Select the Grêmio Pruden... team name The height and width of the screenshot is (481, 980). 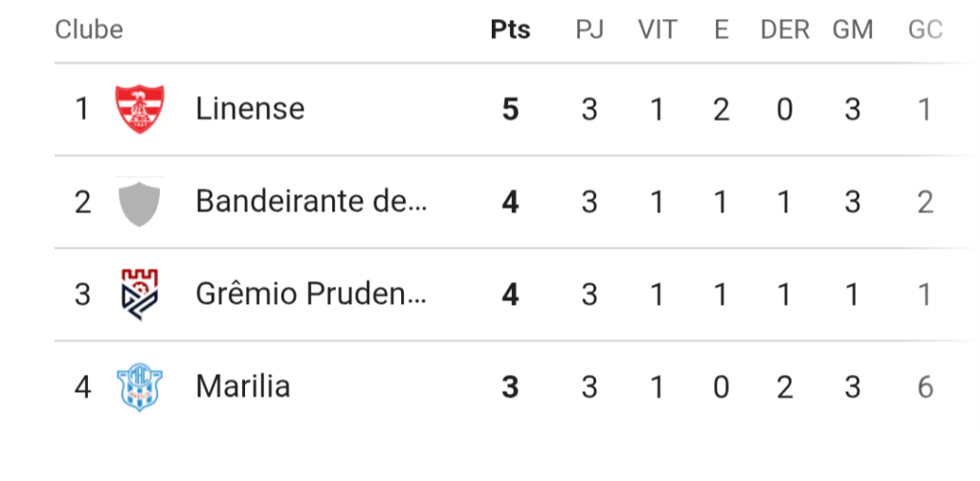[x=311, y=295]
